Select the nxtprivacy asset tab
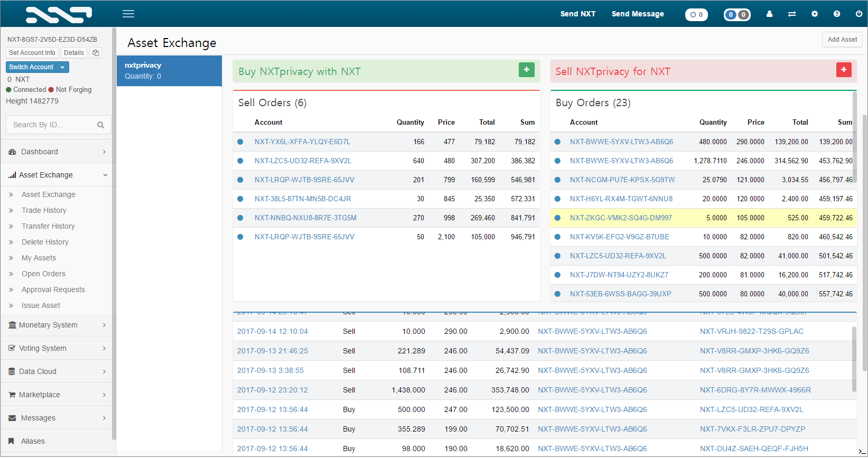The image size is (868, 458). coord(169,71)
